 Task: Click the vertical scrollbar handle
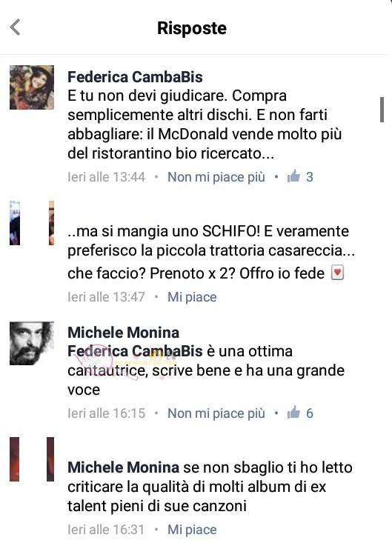(382, 110)
